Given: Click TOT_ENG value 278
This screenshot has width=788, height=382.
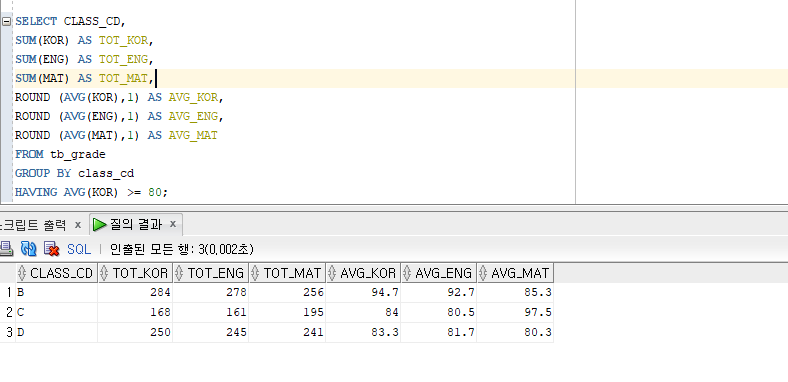Looking at the screenshot, I should point(211,293).
